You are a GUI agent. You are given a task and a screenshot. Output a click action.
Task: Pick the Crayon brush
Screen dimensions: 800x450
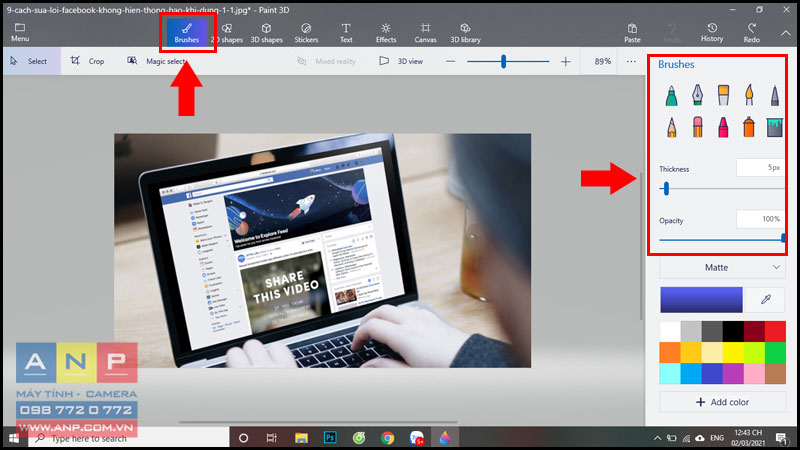723,127
